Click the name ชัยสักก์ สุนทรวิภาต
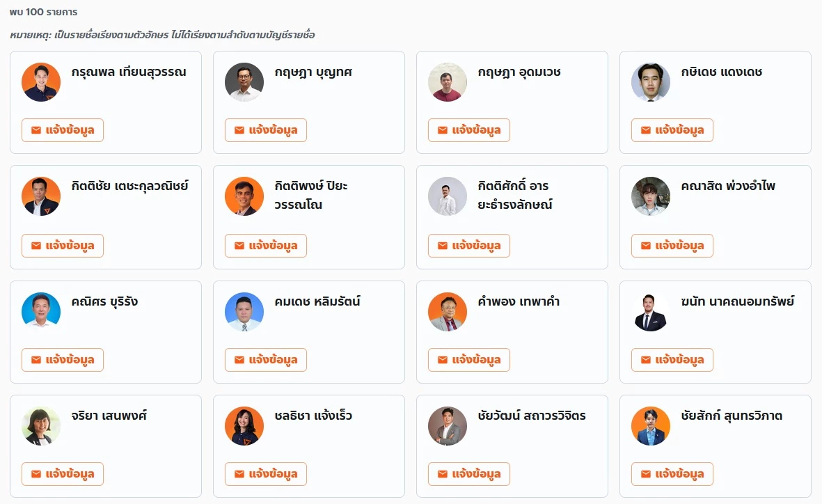 732,416
